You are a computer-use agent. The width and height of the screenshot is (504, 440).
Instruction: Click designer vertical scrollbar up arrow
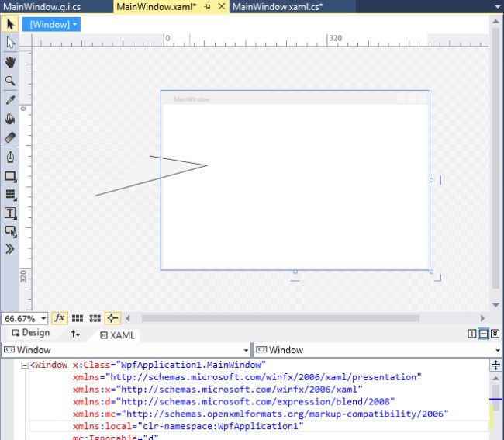coord(496,21)
